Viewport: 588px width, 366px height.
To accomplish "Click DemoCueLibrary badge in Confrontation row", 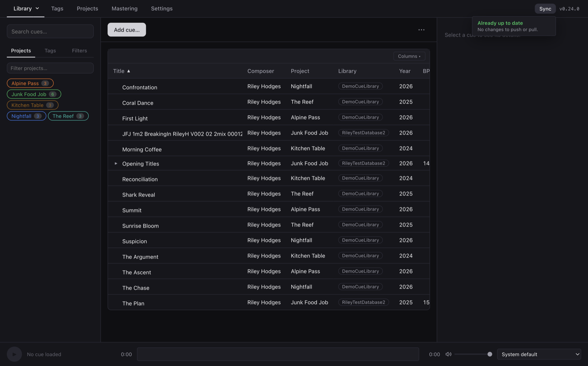I will click(360, 86).
